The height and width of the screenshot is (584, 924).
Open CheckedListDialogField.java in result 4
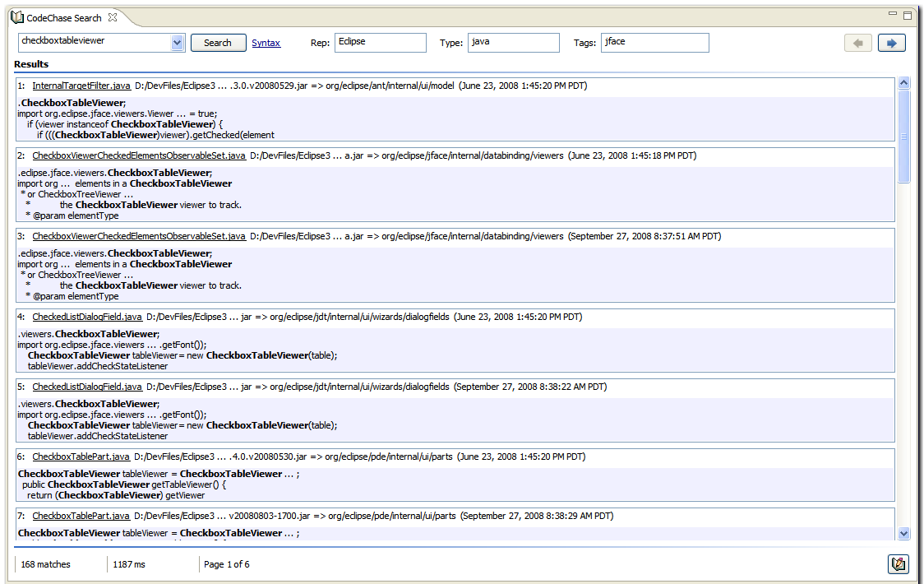(87, 317)
